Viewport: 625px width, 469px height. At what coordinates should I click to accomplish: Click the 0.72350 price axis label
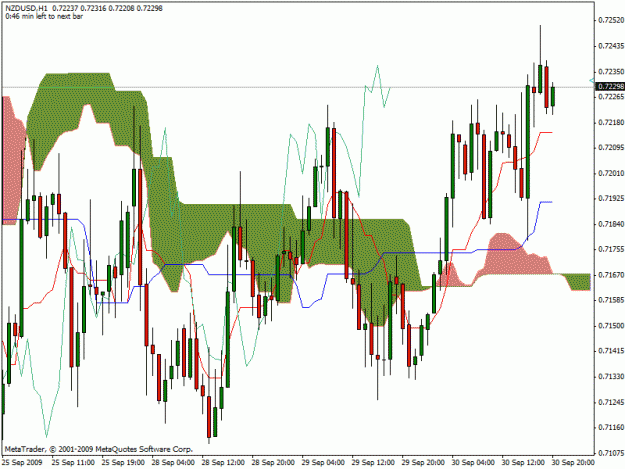[x=611, y=71]
